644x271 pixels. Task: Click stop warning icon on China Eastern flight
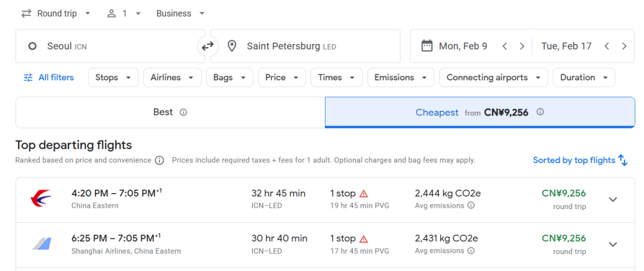pos(364,194)
